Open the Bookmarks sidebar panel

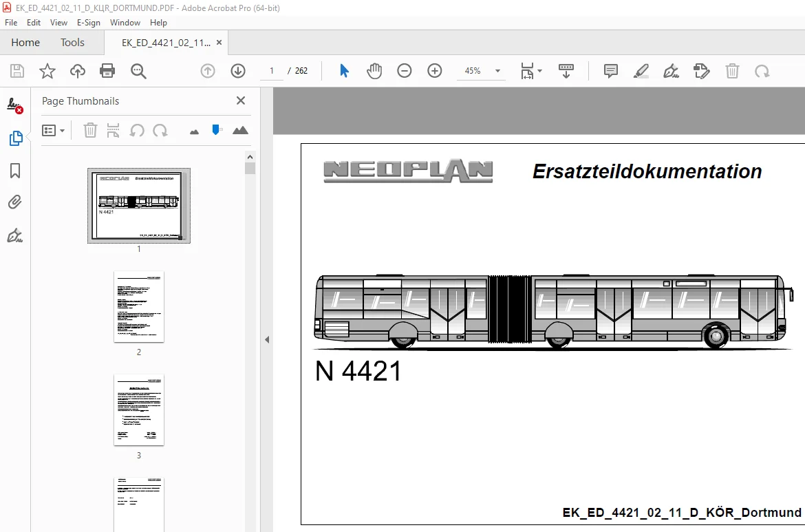pyautogui.click(x=15, y=171)
